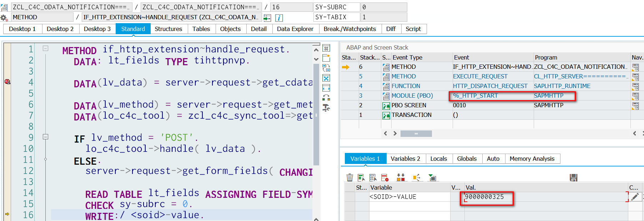Open the info icon next to method name

tap(279, 17)
